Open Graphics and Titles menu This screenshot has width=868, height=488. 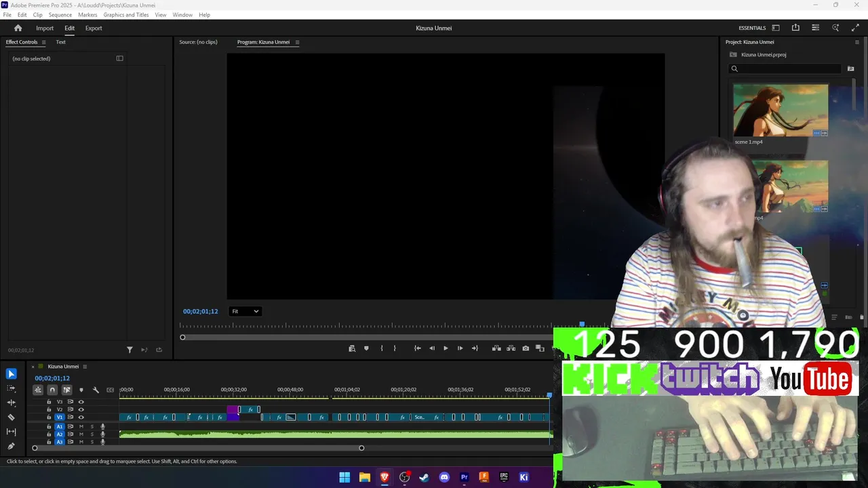pos(127,14)
